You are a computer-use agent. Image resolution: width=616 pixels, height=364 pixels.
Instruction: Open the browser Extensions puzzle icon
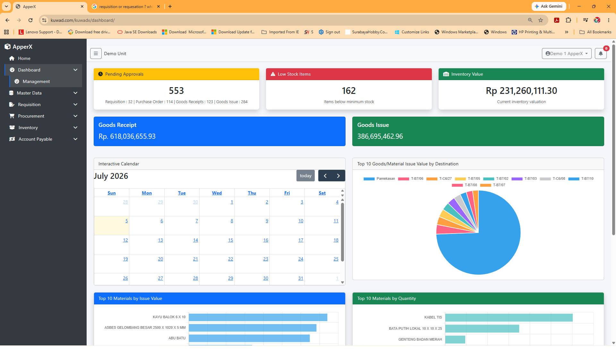[568, 20]
